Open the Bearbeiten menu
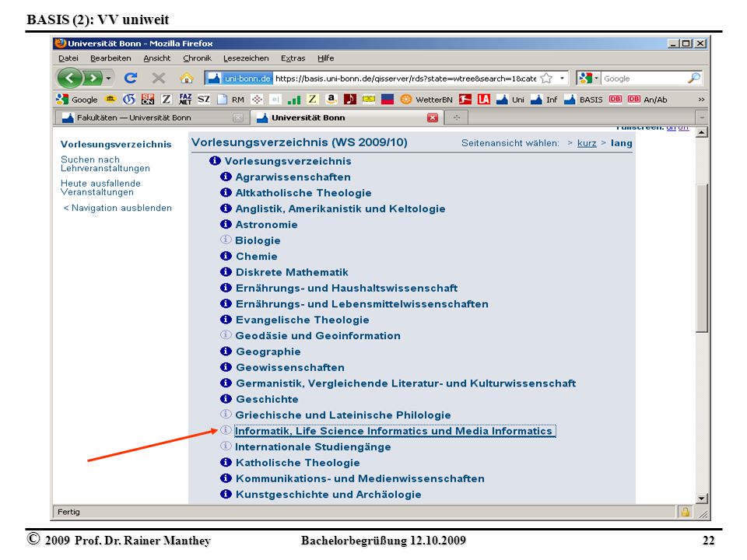 tap(110, 58)
